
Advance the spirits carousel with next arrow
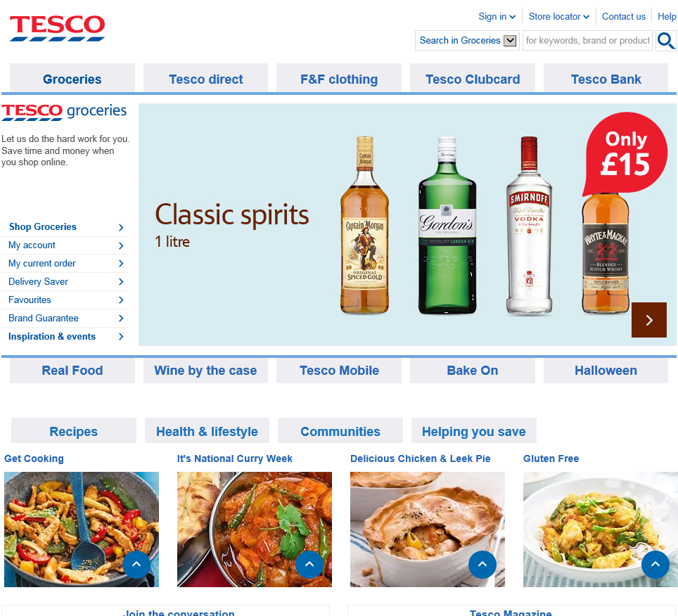(x=648, y=320)
